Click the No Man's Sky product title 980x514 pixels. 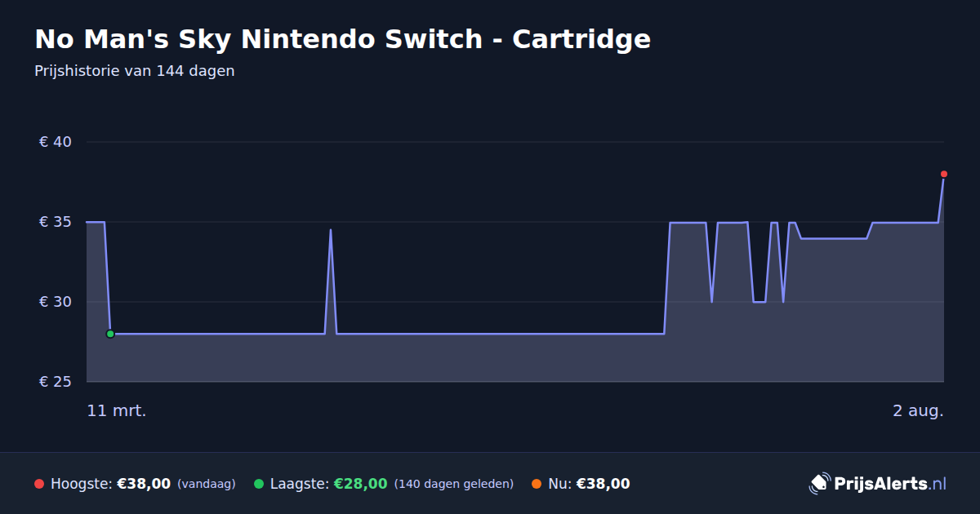[343, 39]
